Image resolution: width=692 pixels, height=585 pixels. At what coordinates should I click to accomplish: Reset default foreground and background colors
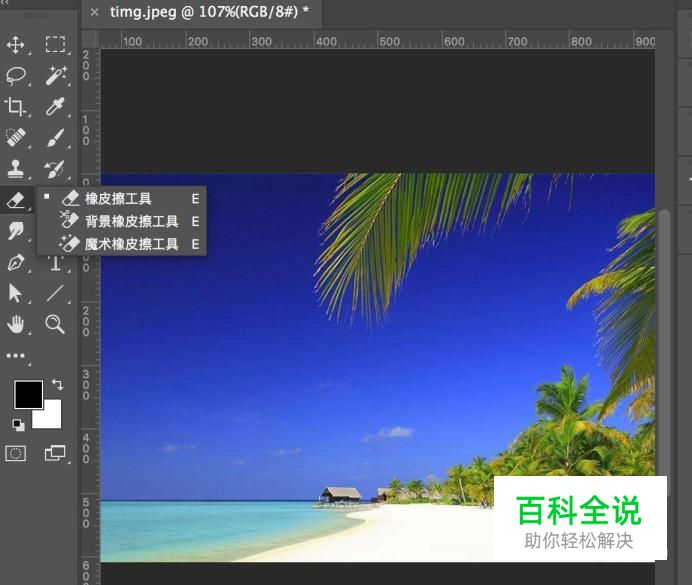(18, 425)
